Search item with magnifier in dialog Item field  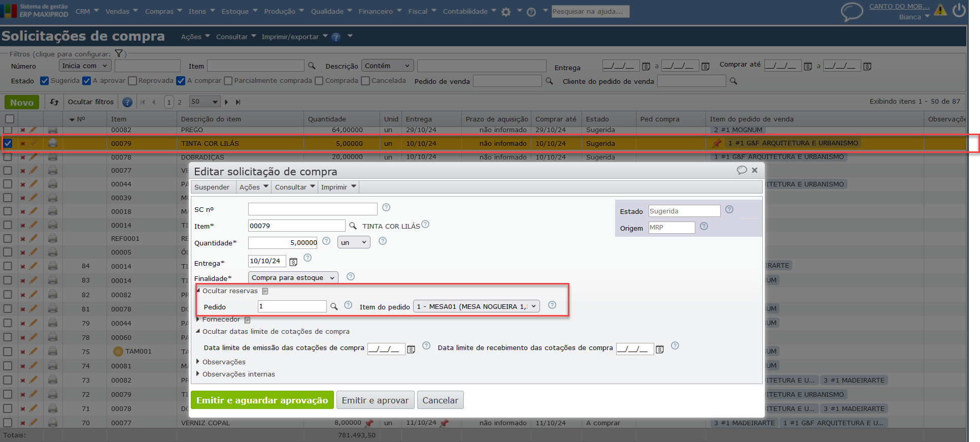353,226
